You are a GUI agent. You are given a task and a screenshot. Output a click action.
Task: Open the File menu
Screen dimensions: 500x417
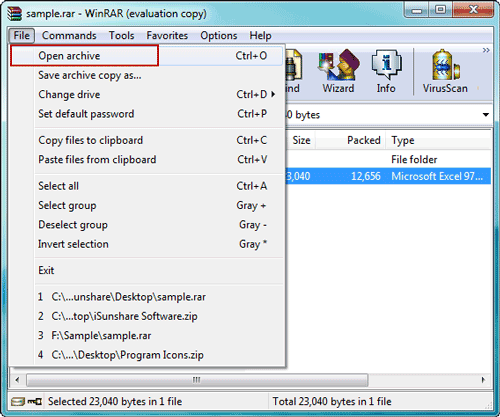(21, 35)
